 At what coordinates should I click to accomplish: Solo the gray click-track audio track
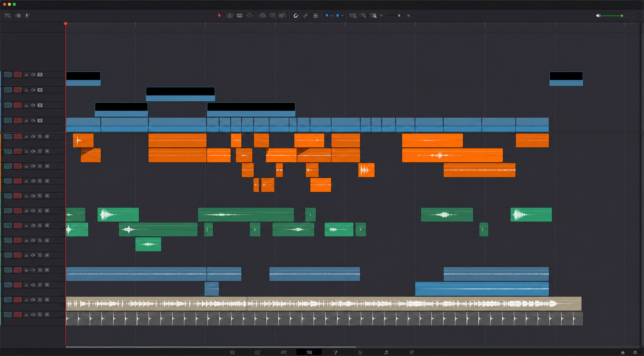[x=40, y=315]
